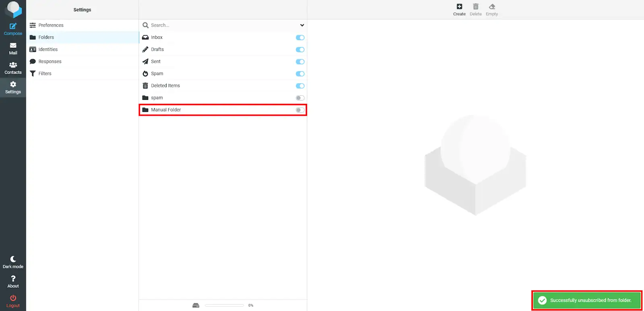Click the Roundcube logo at top-left
This screenshot has width=644, height=311.
tap(13, 9)
